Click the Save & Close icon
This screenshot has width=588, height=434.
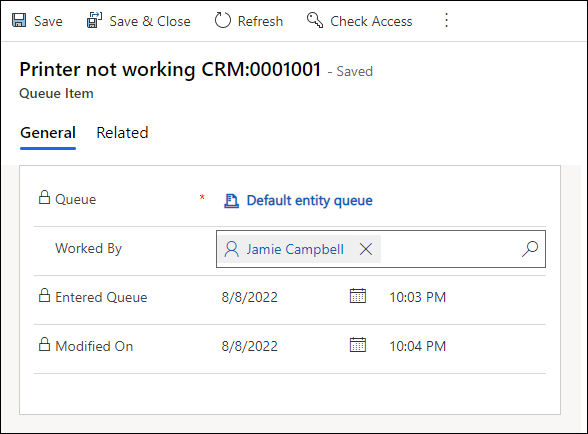click(94, 20)
